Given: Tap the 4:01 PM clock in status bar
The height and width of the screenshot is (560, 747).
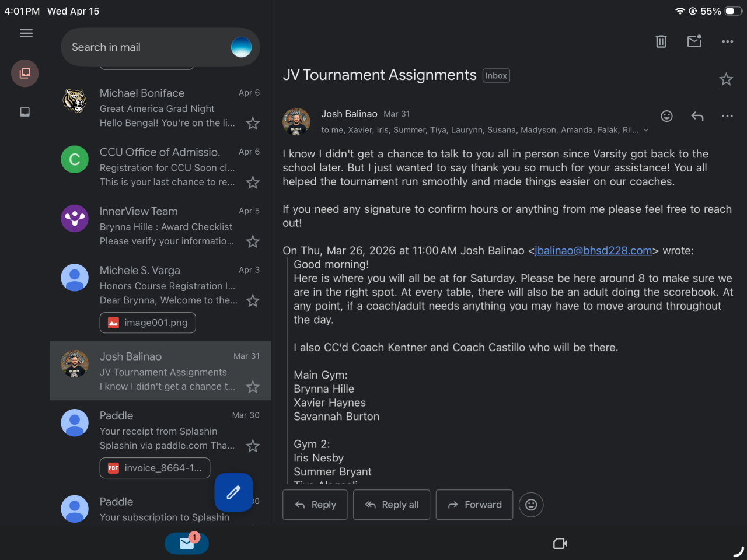Looking at the screenshot, I should click(x=22, y=11).
